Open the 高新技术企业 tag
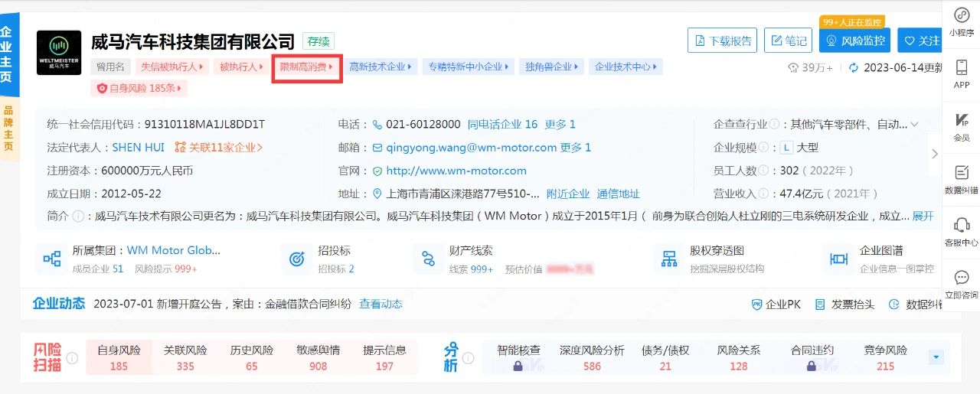This screenshot has height=394, width=980. point(381,67)
